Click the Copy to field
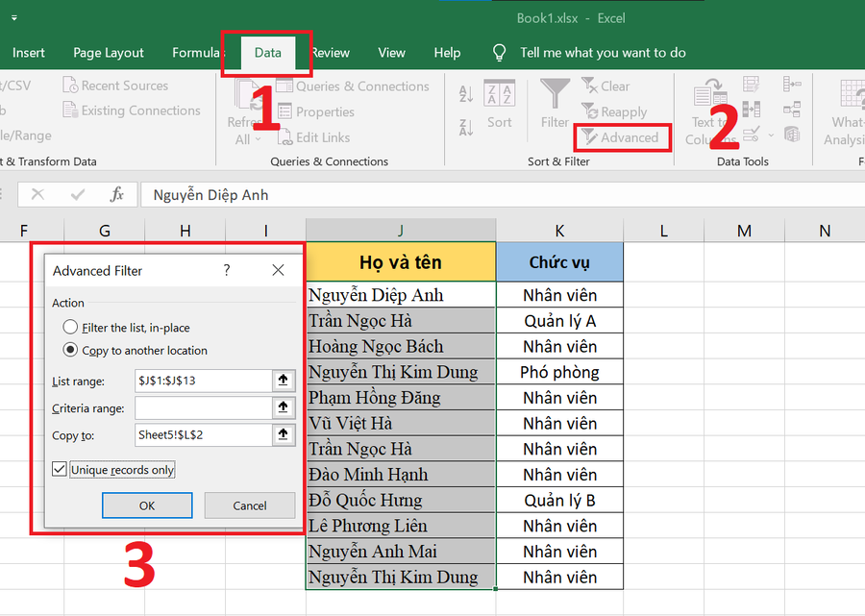The height and width of the screenshot is (616, 865). [x=203, y=434]
